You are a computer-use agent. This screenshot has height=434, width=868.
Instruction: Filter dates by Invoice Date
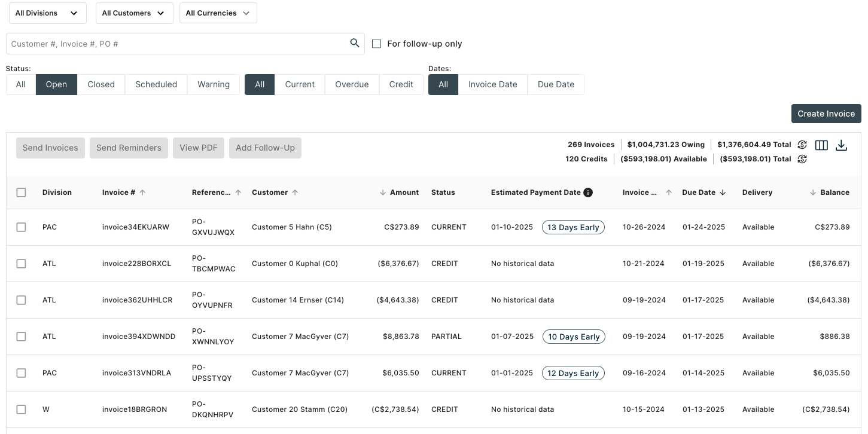492,84
